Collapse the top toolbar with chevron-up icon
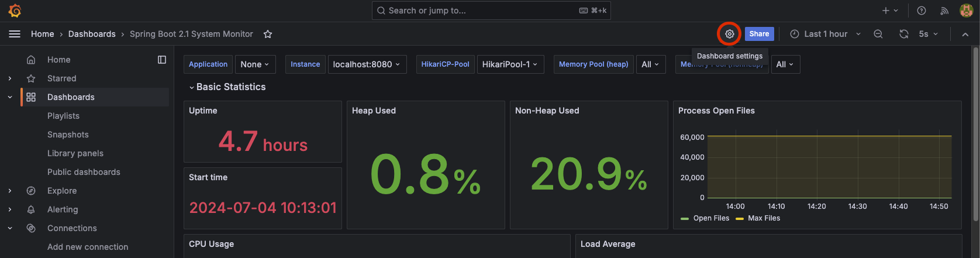Image resolution: width=980 pixels, height=258 pixels. point(965,34)
